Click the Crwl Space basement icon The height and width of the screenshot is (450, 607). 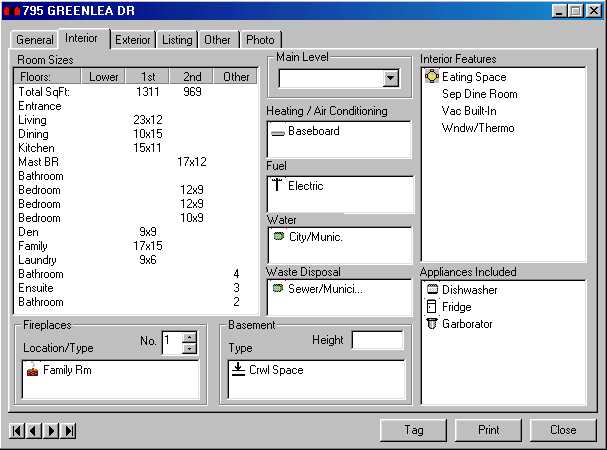tap(237, 370)
